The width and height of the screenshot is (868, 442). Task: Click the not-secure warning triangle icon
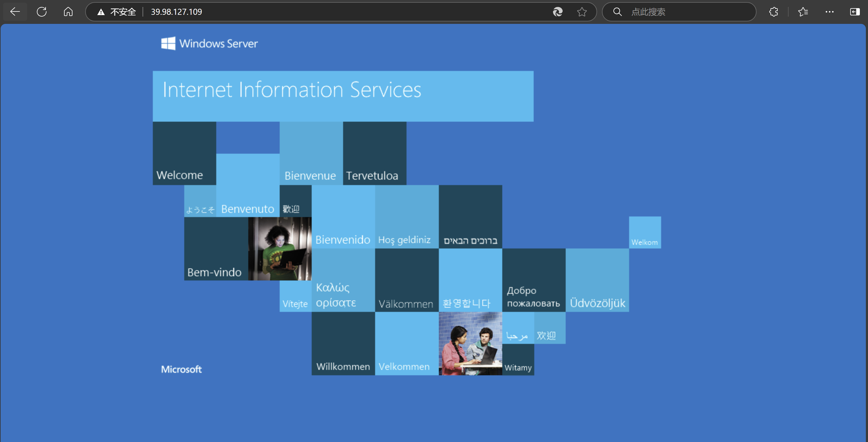(x=100, y=12)
